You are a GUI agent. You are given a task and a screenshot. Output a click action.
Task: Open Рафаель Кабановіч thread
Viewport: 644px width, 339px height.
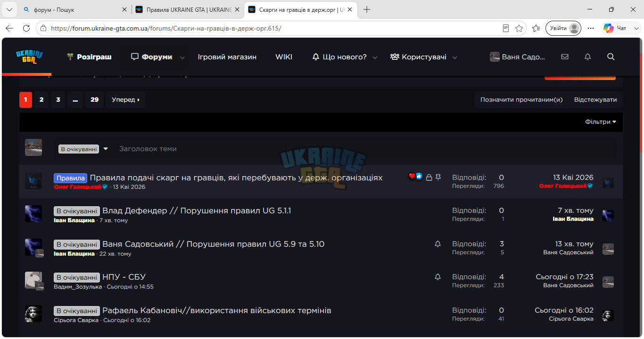click(217, 310)
